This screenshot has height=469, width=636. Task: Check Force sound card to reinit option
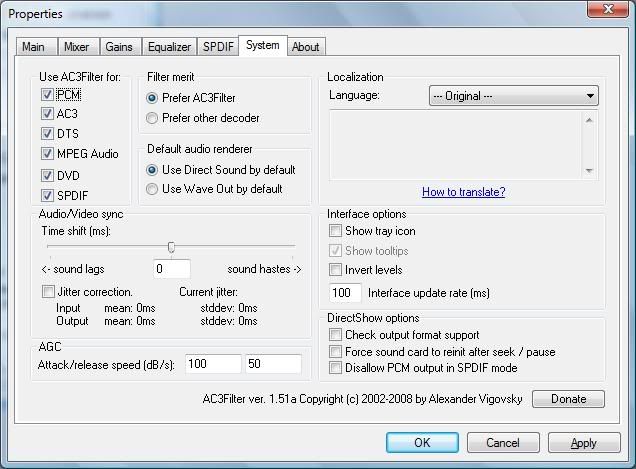[335, 351]
